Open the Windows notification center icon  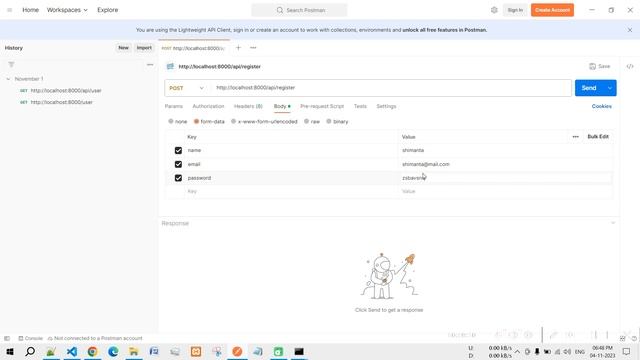tap(627, 351)
